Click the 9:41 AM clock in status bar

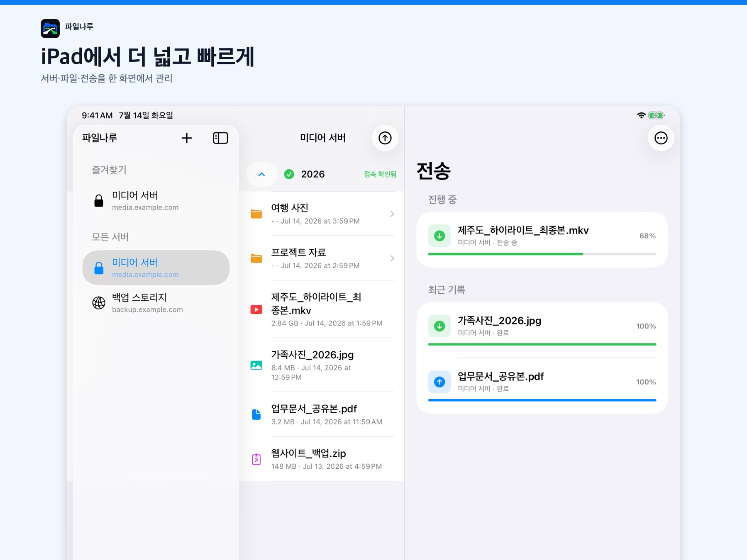(97, 115)
